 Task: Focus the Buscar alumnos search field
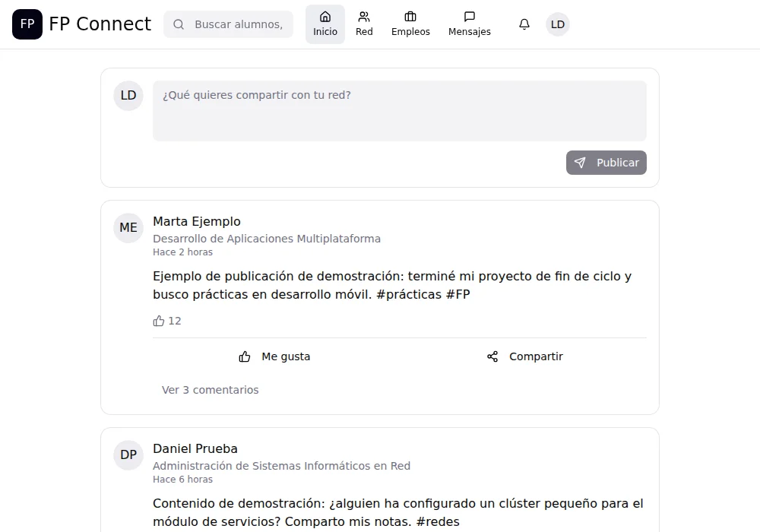[228, 24]
